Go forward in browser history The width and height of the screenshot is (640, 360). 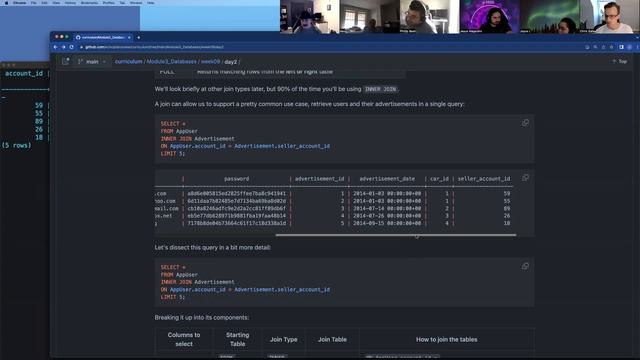coord(63,47)
